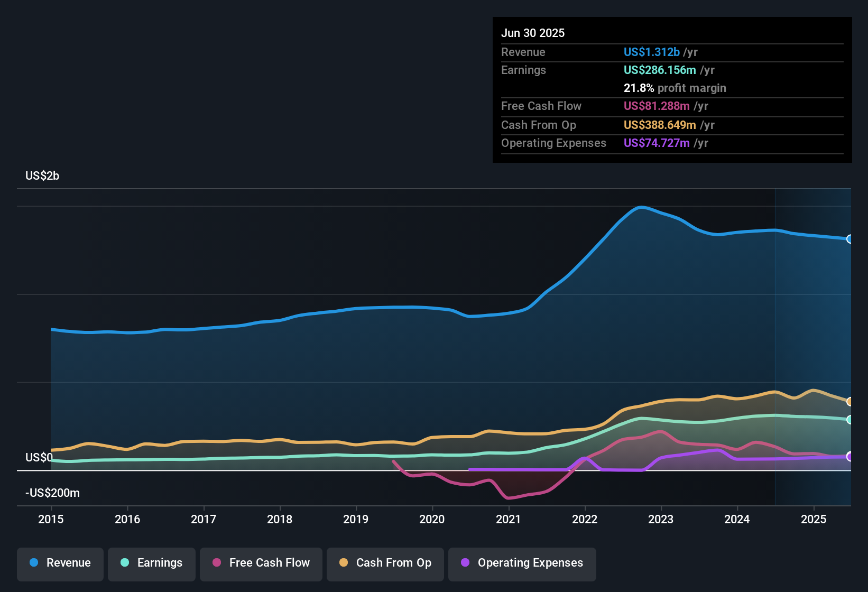Click the Cash From Op label in the tooltip
The height and width of the screenshot is (592, 868).
click(x=539, y=125)
